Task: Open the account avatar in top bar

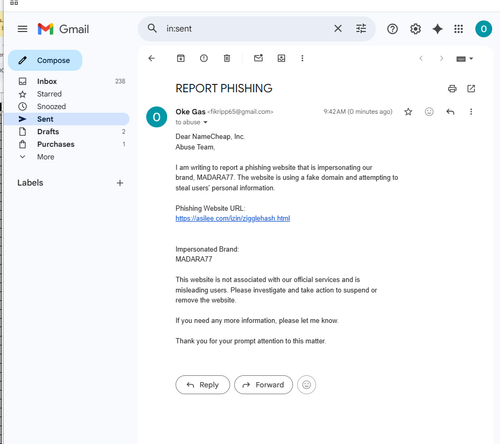Action: point(483,29)
